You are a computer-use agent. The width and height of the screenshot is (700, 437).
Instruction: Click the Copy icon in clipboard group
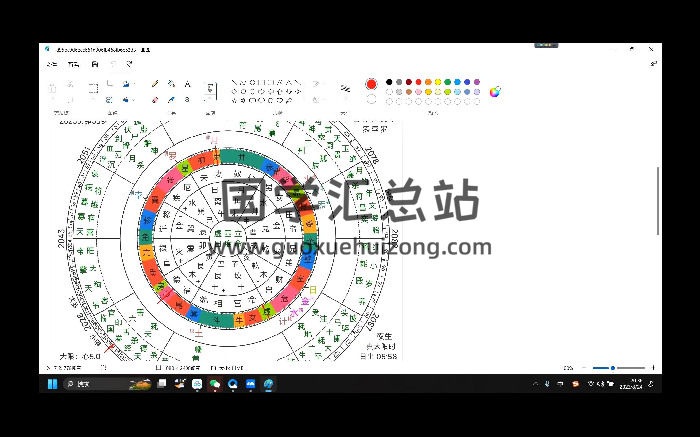(x=70, y=100)
